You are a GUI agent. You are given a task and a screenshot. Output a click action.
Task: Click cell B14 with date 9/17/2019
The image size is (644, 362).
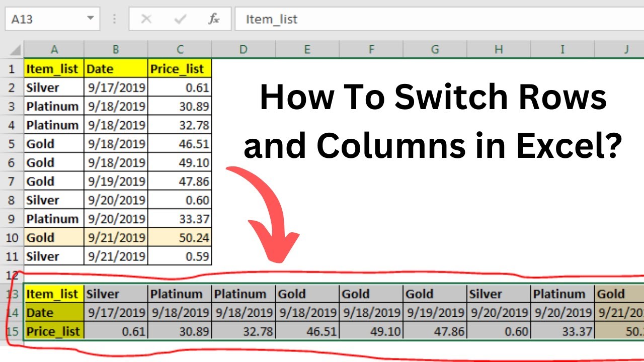click(x=116, y=313)
